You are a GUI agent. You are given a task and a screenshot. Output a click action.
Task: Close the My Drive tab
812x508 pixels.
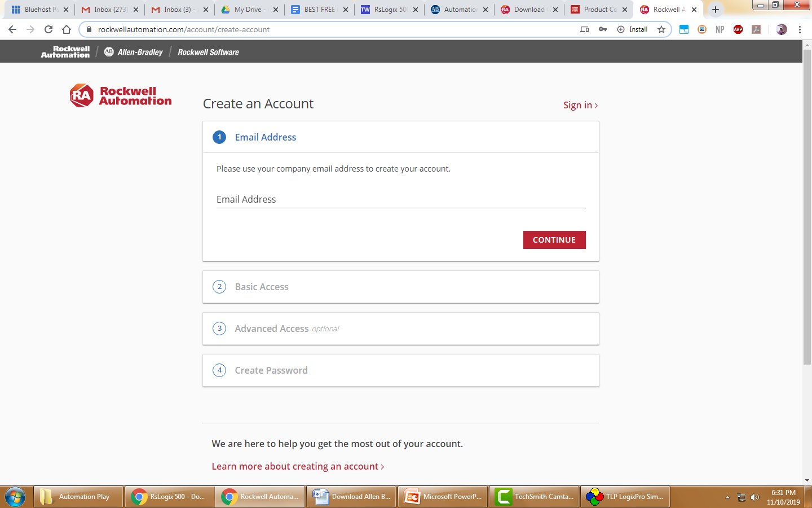point(276,10)
